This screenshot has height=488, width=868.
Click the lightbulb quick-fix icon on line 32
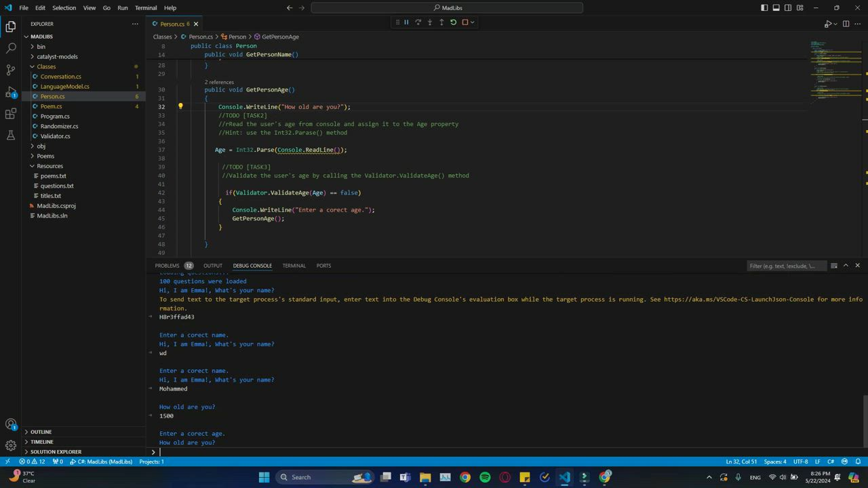click(x=180, y=106)
